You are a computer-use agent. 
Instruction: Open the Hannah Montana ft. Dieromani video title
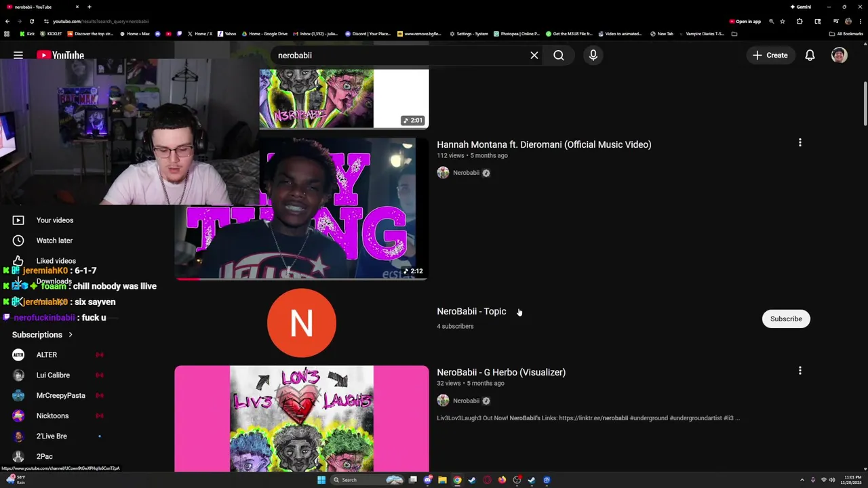click(x=544, y=144)
